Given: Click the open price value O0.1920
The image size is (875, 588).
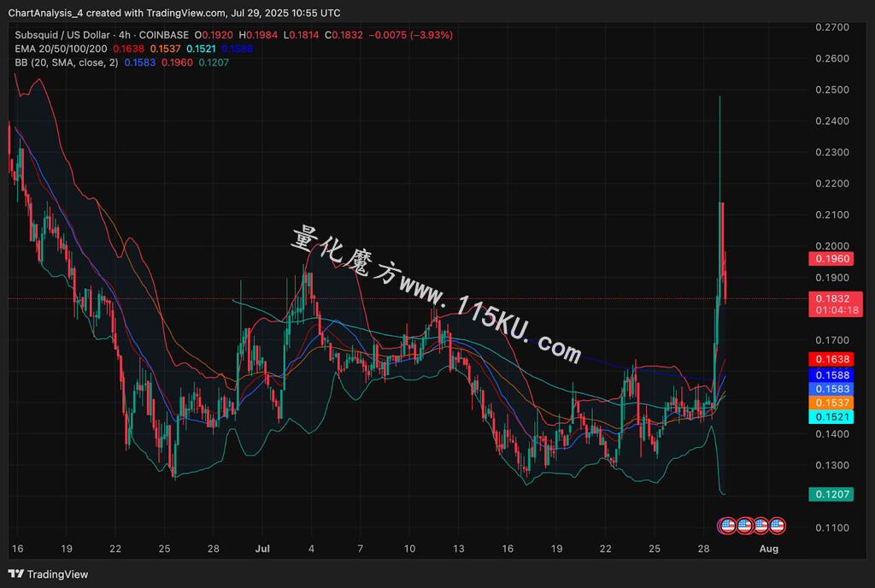Looking at the screenshot, I should 214,35.
